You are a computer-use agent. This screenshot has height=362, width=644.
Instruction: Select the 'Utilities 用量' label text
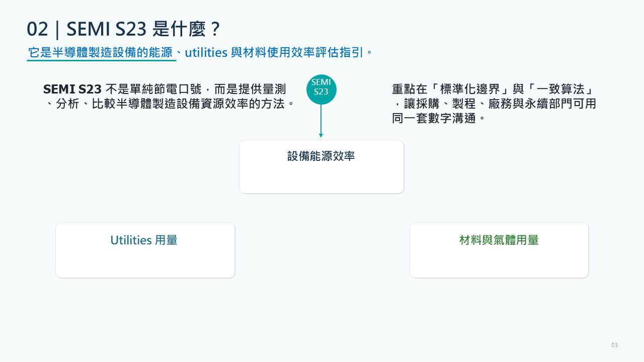pyautogui.click(x=144, y=240)
